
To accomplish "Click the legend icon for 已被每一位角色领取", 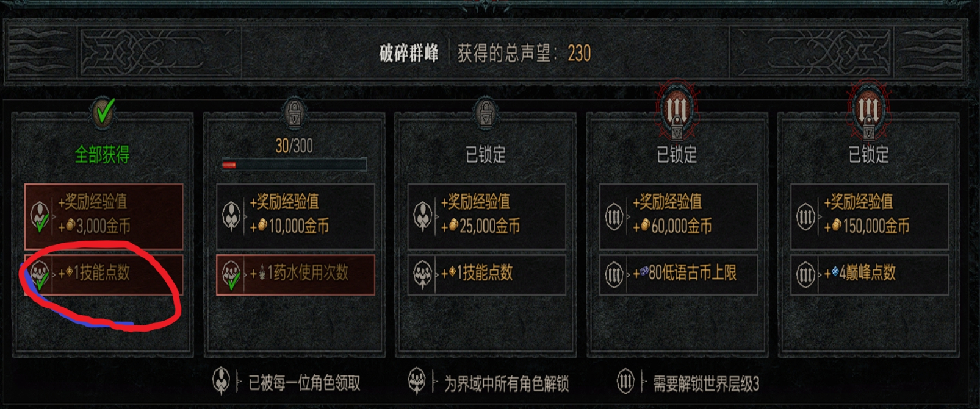I will click(221, 382).
